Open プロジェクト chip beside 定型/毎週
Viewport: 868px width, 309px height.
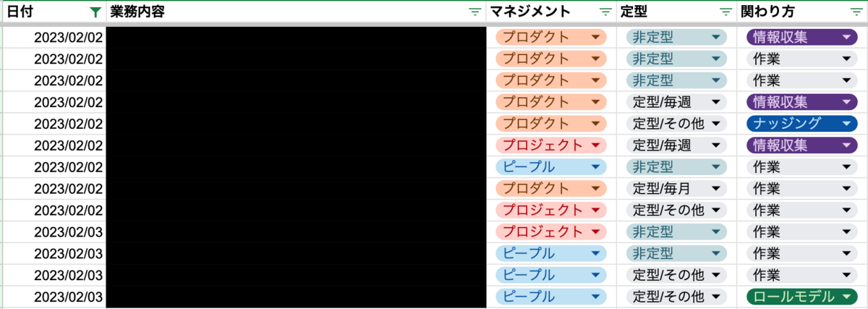click(551, 145)
